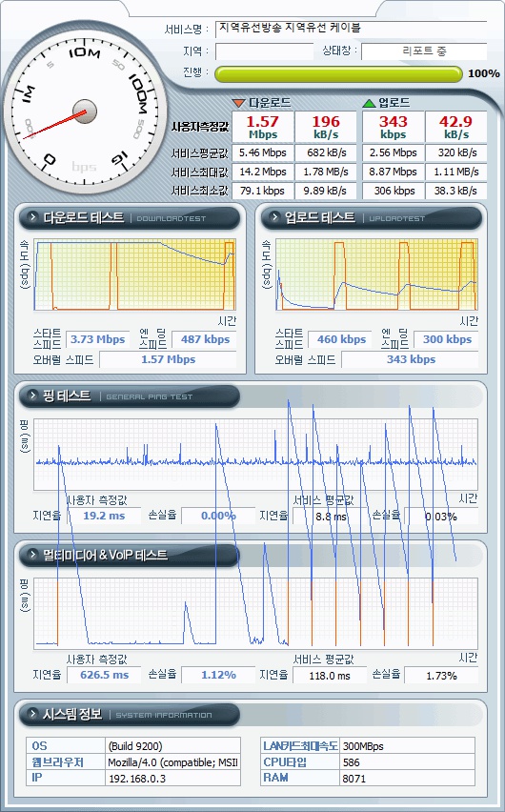505x812 pixels.
Task: Click the download 오버럴 스피드 1.57 Mbps value
Action: click(168, 359)
